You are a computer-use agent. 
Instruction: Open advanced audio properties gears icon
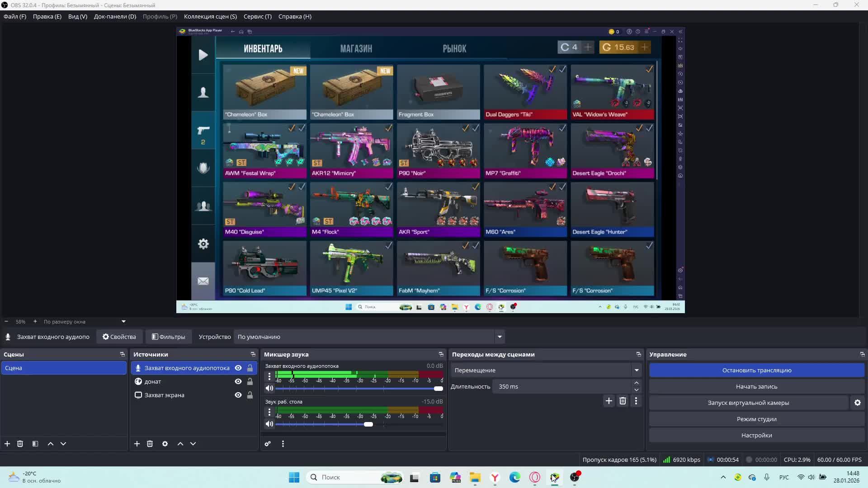click(268, 444)
